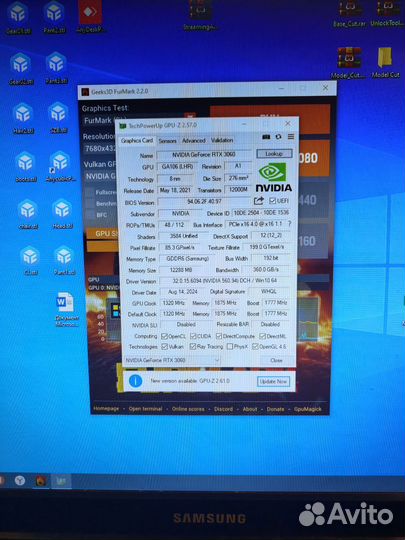This screenshot has width=405, height=540.
Task: Open the Yandex browser from the taskbar
Action: pyautogui.click(x=20, y=480)
